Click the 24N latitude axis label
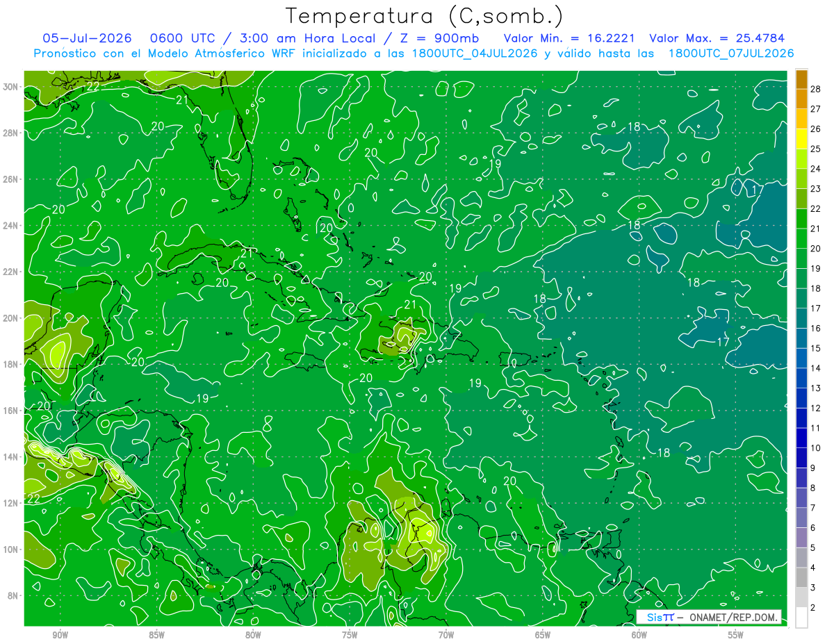Image resolution: width=834 pixels, height=644 pixels. (12, 226)
